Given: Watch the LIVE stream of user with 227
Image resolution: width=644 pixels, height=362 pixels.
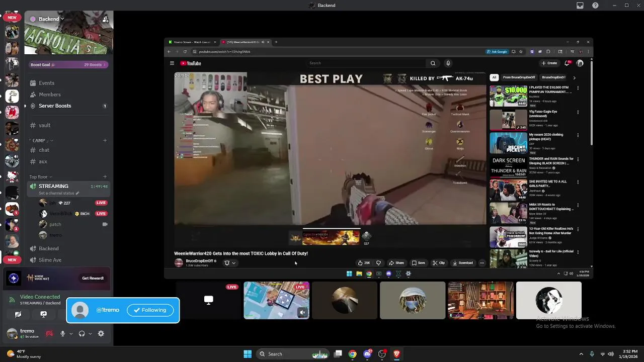Looking at the screenshot, I should pos(101,203).
